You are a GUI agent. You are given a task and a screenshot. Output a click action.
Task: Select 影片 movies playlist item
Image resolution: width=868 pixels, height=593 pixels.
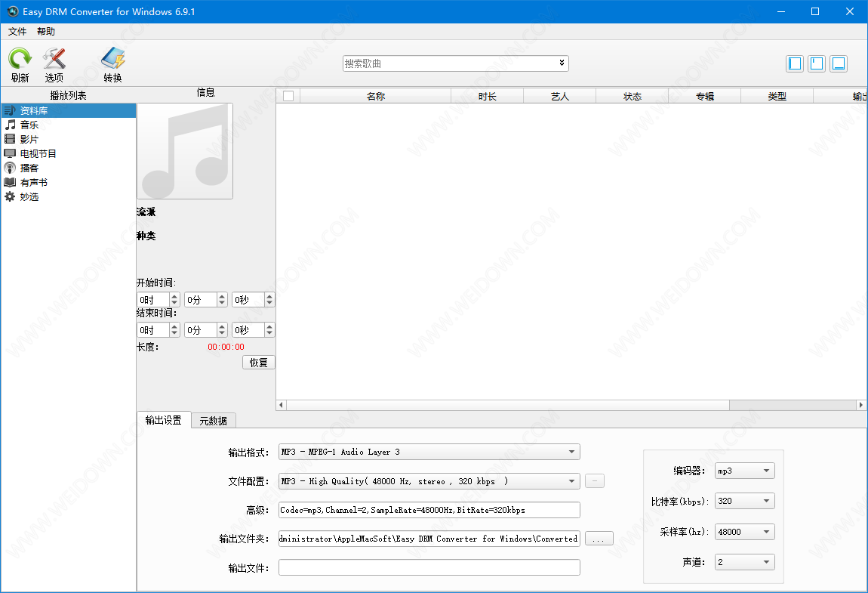pos(68,139)
